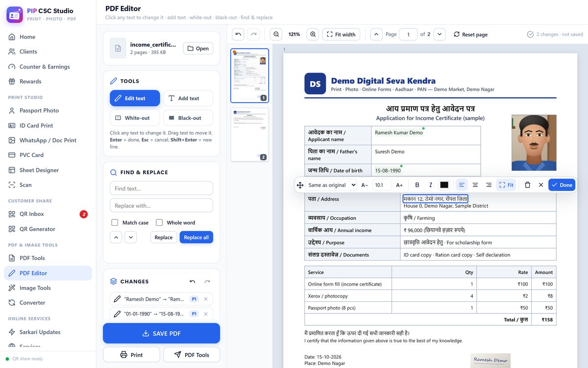Choose the Add text tool
The image size is (588, 368).
(188, 98)
